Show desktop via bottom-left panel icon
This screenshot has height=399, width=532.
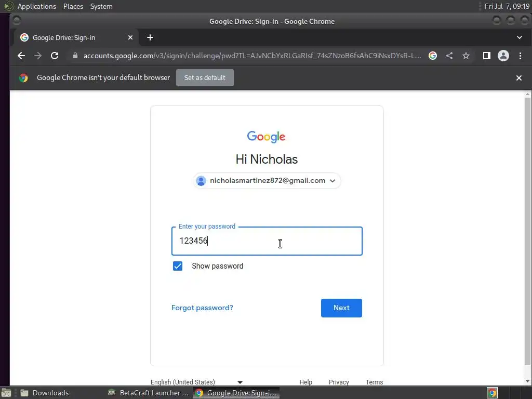[6, 393]
